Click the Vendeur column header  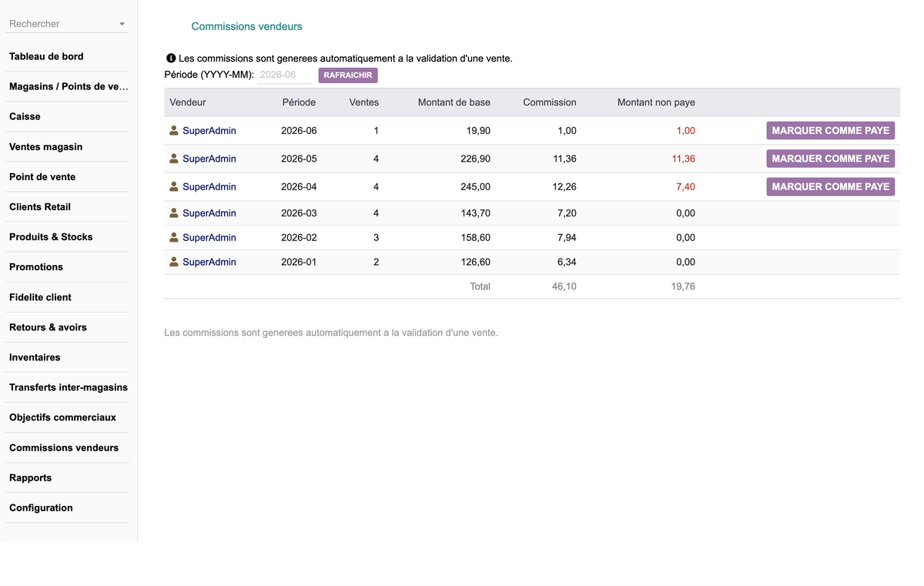(188, 102)
